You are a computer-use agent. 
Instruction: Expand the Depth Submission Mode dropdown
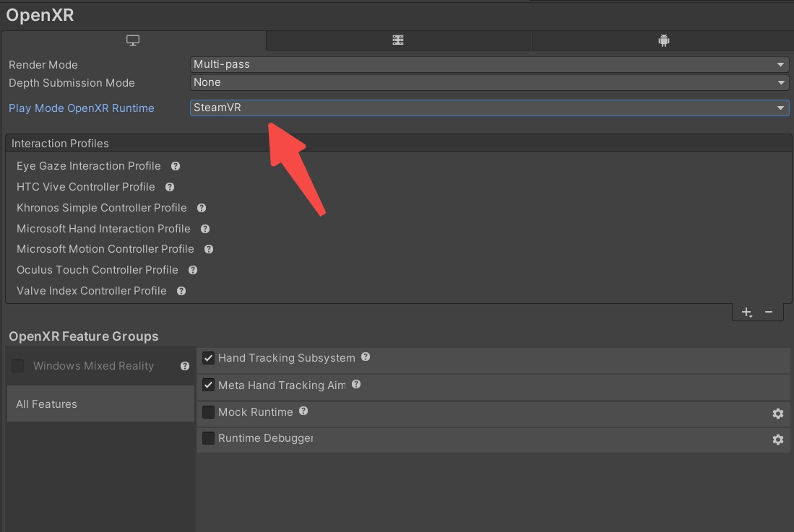(x=489, y=82)
